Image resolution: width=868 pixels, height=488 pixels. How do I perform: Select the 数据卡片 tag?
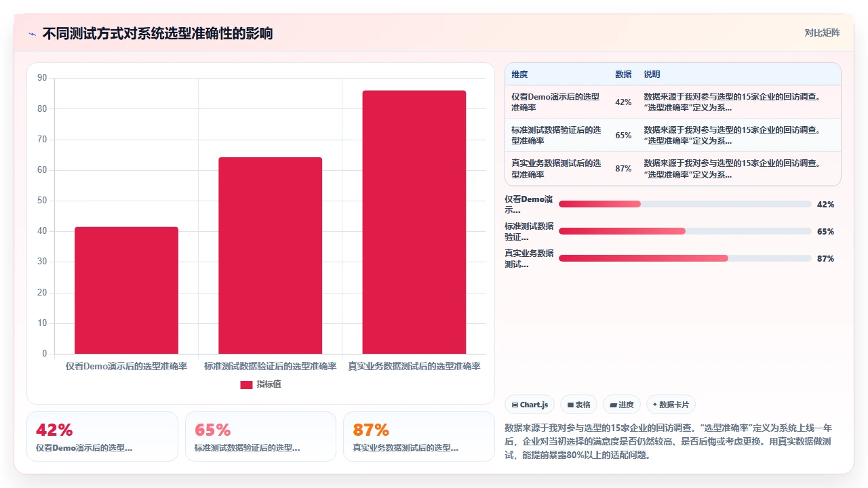[x=671, y=405]
